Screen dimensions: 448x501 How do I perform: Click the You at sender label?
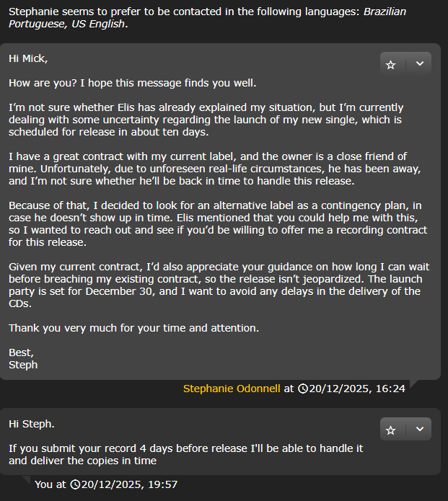pyautogui.click(x=50, y=484)
